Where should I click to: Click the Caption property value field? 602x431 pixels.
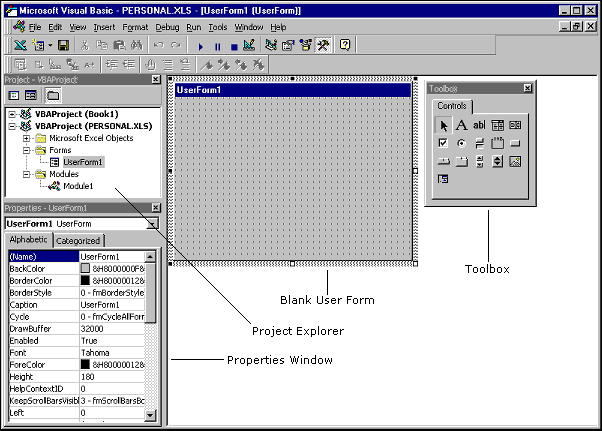point(112,305)
